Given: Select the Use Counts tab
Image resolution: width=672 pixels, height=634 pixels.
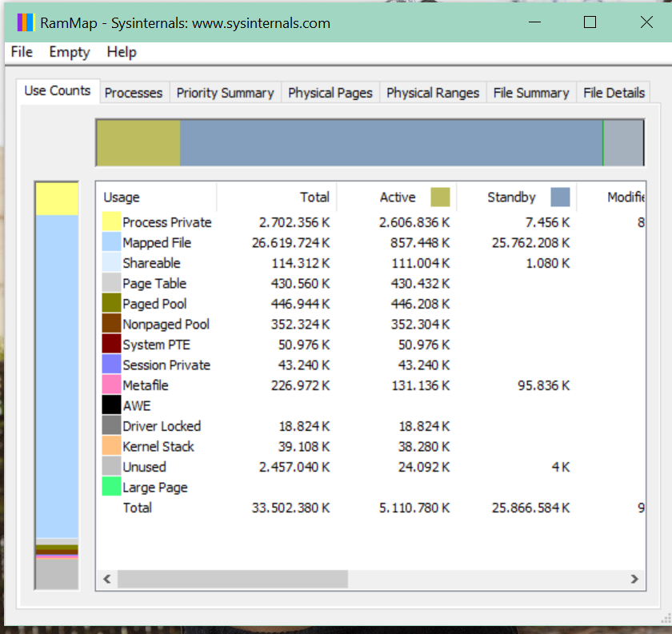Looking at the screenshot, I should point(58,91).
